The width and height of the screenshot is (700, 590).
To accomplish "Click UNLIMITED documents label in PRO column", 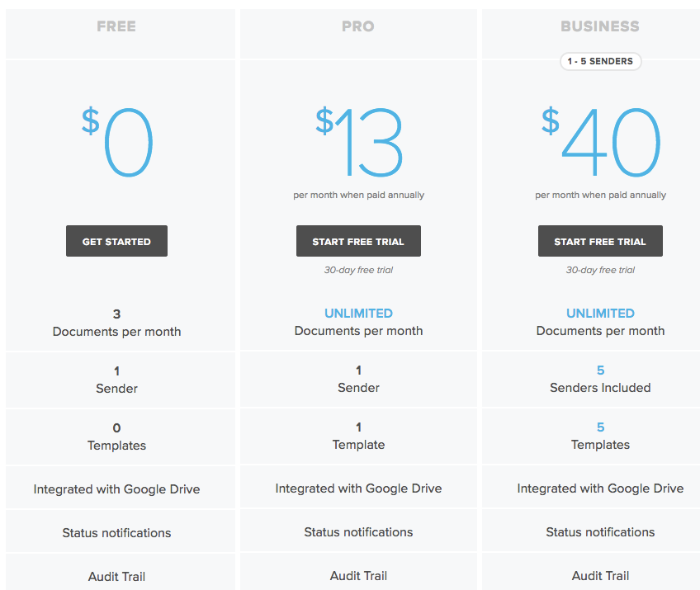I will (x=358, y=314).
